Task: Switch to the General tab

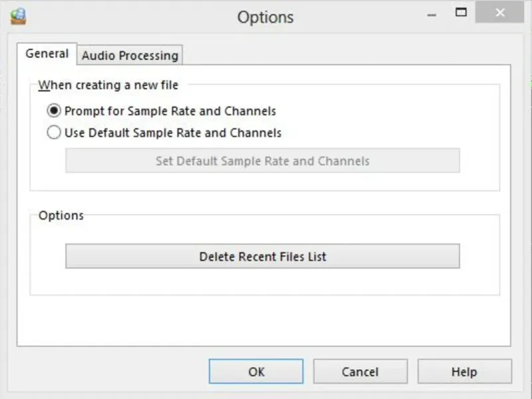Action: 47,54
